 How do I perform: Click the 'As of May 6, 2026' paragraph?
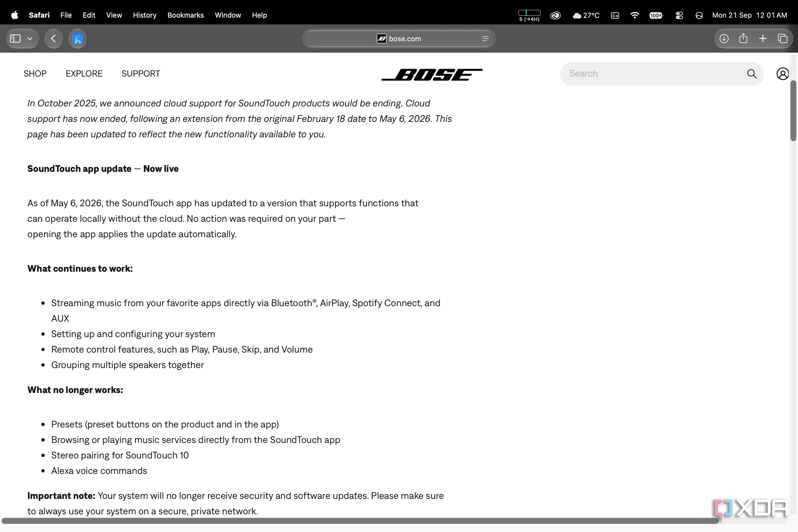pos(223,219)
